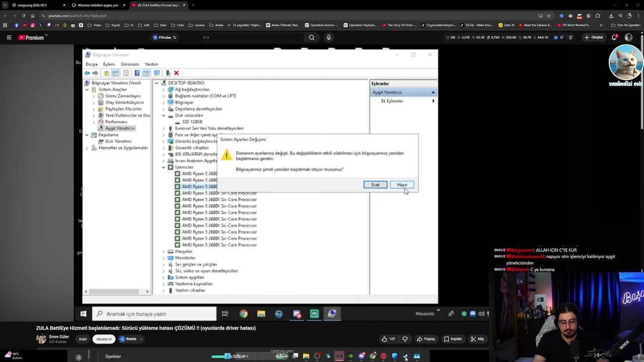Screen dimensions: 644x362
Task: Select SSD 120GB device
Action: [192, 122]
